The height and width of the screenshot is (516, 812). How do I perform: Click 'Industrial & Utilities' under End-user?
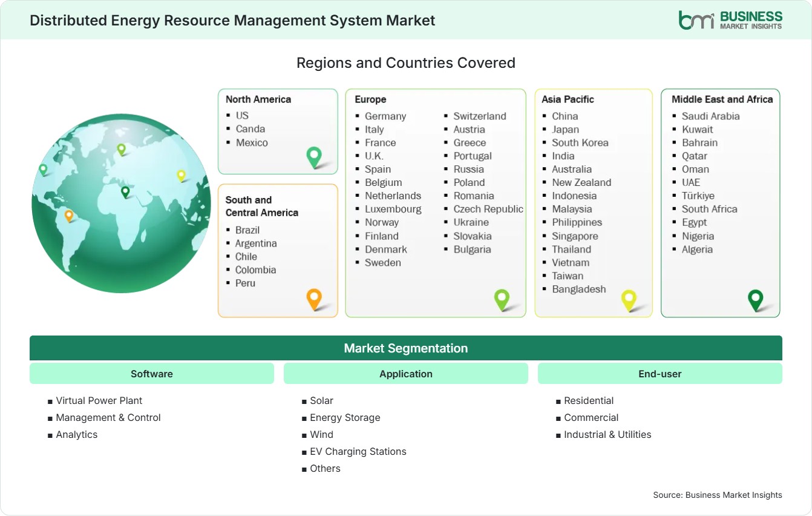(x=608, y=434)
